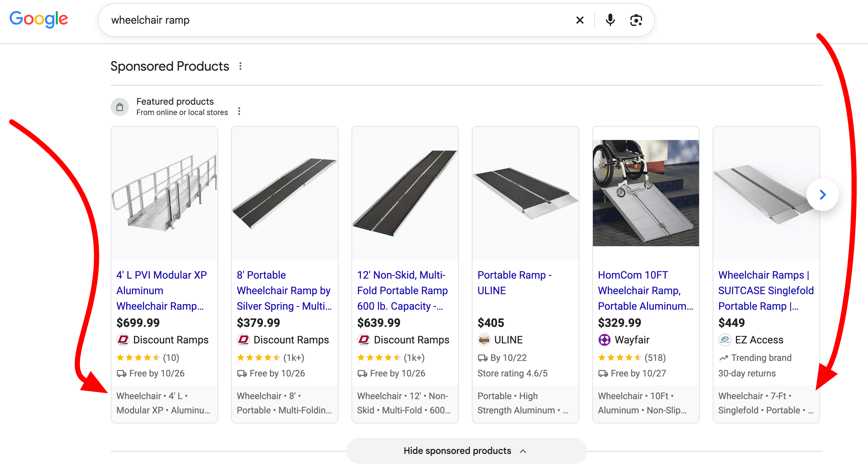Click the Store rating 4.6/5 text
The height and width of the screenshot is (473, 868).
[512, 374]
